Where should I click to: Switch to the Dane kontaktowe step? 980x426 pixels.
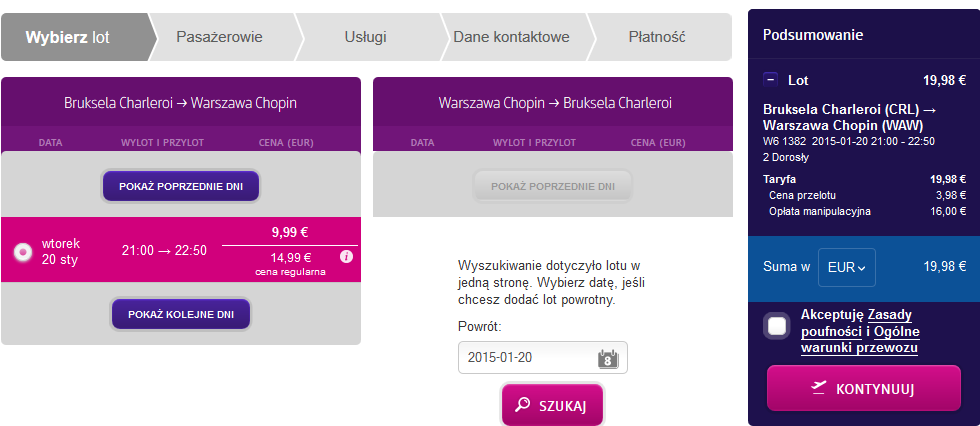[511, 37]
